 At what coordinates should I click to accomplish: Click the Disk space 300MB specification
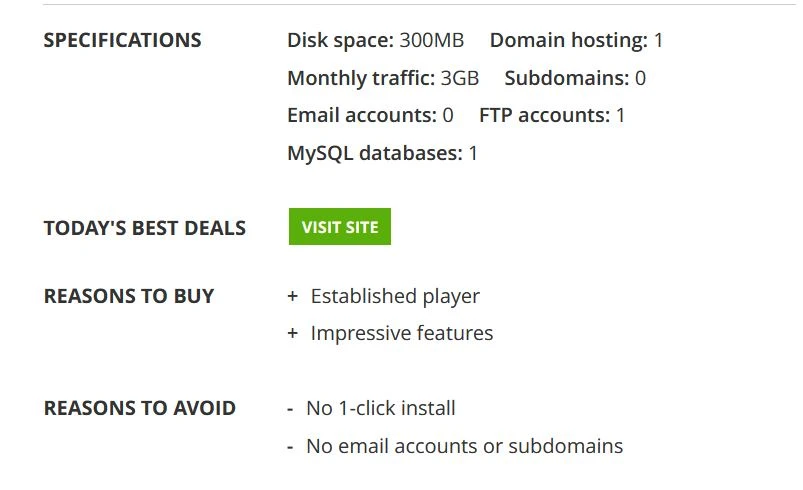(375, 40)
